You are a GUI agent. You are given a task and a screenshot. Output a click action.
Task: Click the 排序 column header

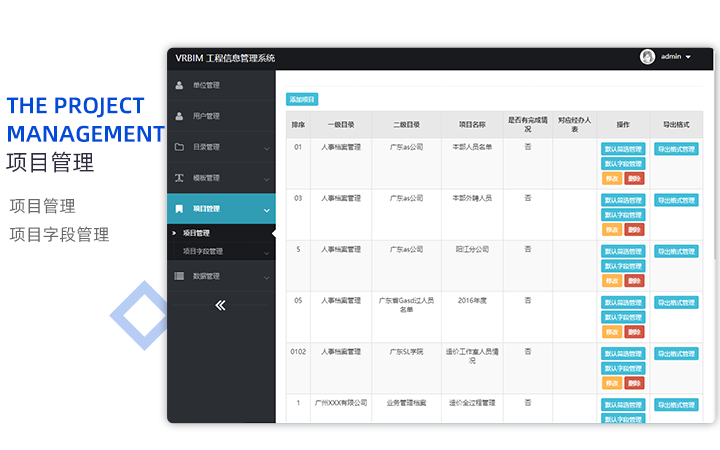pyautogui.click(x=298, y=124)
